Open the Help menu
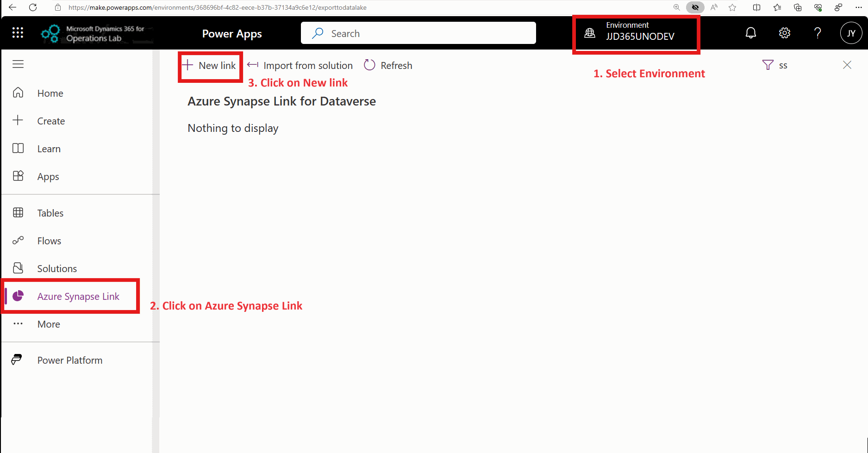The image size is (868, 453). (818, 33)
